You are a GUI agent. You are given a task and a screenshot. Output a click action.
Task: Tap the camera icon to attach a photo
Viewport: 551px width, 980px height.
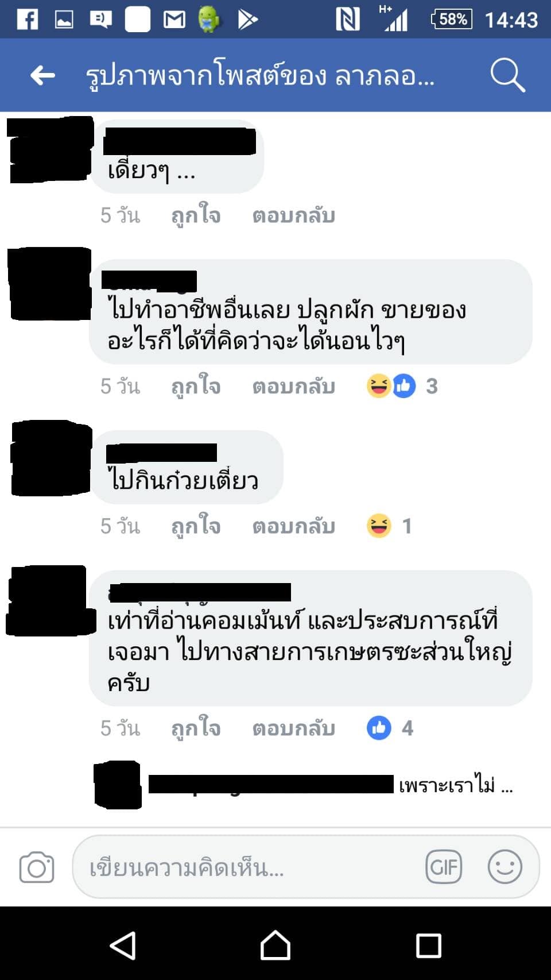(x=37, y=867)
